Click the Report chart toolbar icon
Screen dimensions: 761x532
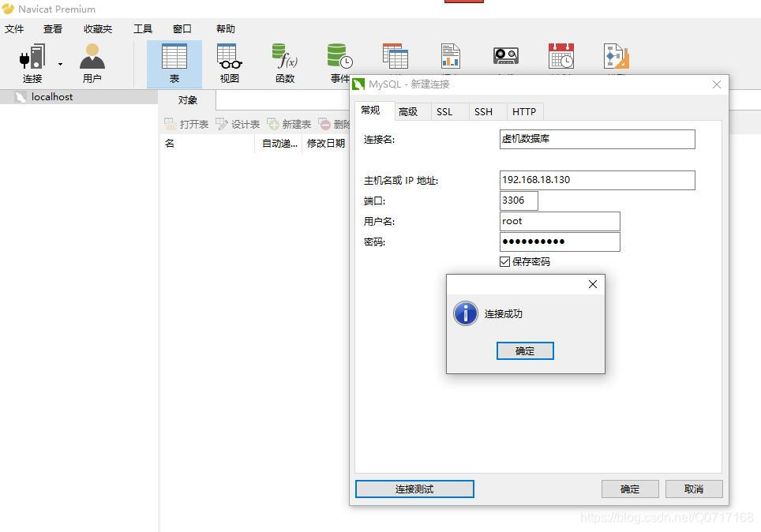pyautogui.click(x=451, y=56)
